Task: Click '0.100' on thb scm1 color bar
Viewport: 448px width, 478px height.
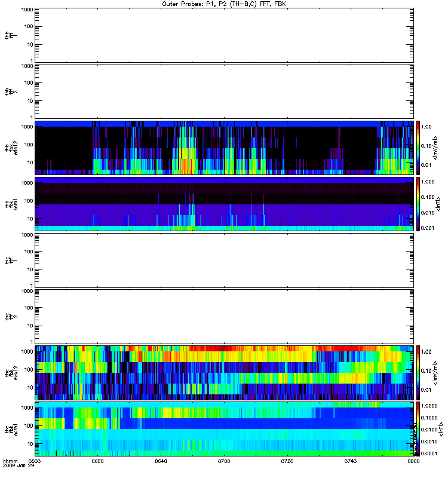Action: coord(428,197)
